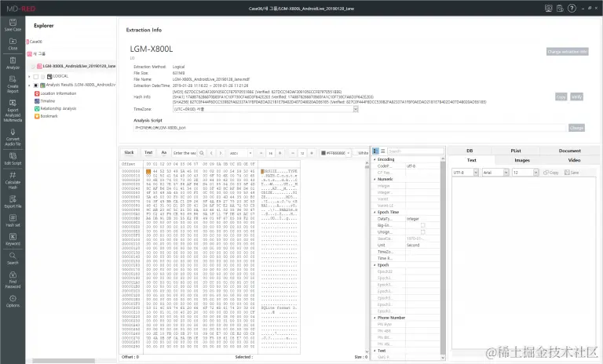Expand the LOGICAL tree node
603x364 pixels.
(x=29, y=77)
